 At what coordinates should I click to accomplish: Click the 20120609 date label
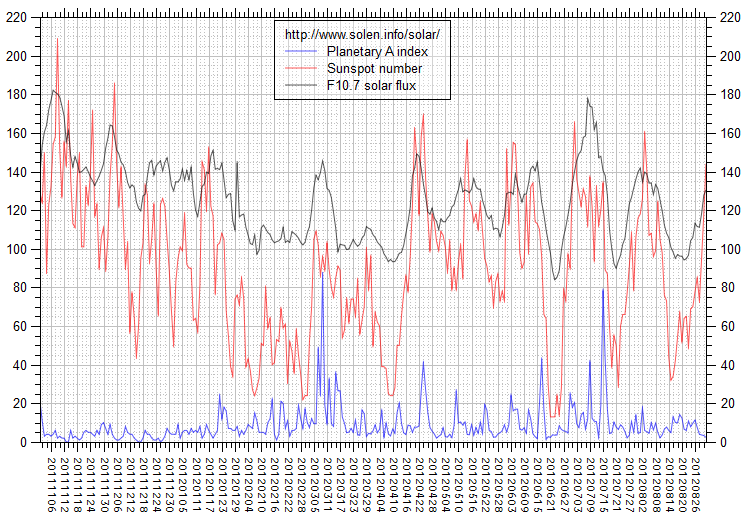point(525,485)
